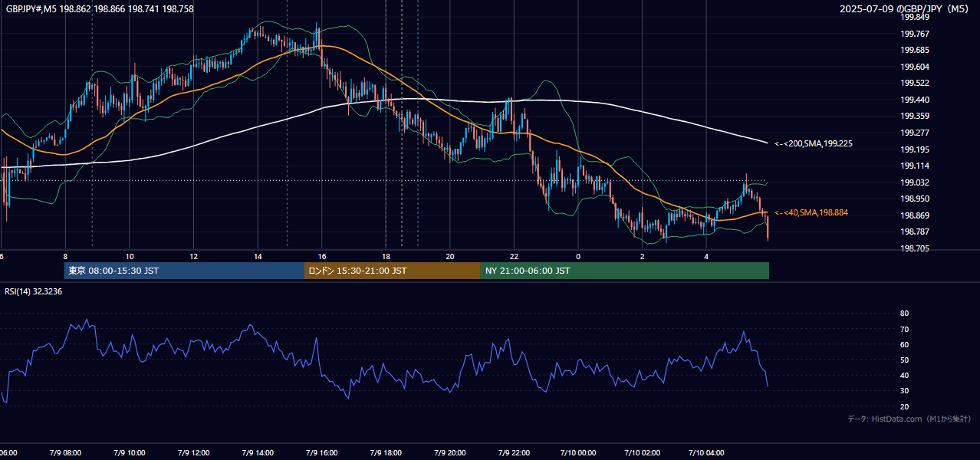Click price axis label 198.787
The image size is (980, 460).
[x=914, y=232]
